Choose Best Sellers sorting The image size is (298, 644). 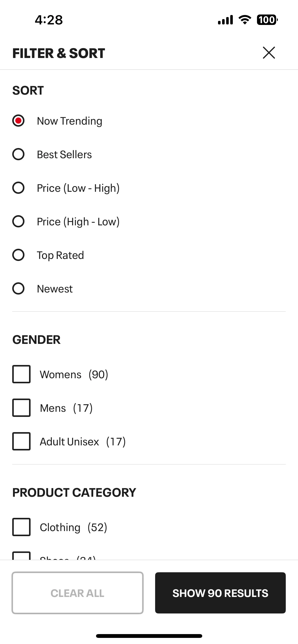(x=18, y=154)
